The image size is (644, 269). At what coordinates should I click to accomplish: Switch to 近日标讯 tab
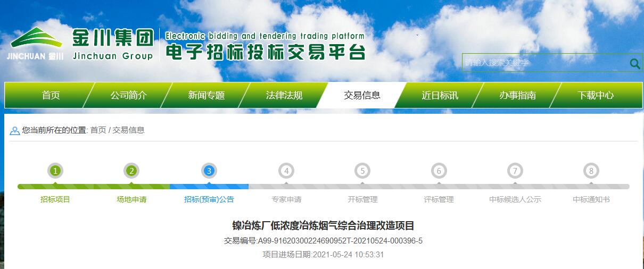point(440,96)
